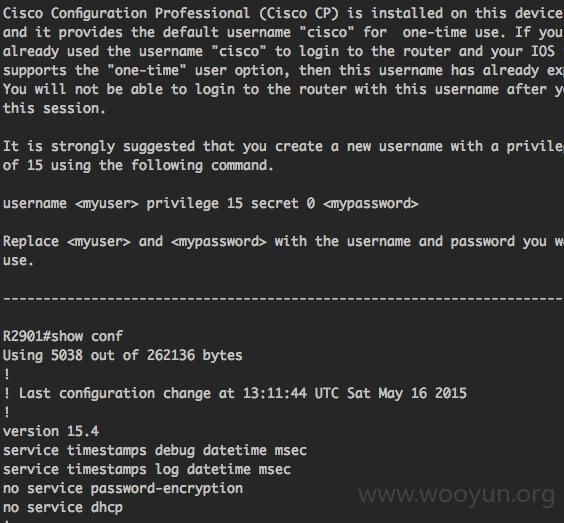The height and width of the screenshot is (523, 564).
Task: Click 'service timestamps debug datetime msec' line
Action: coord(155,451)
